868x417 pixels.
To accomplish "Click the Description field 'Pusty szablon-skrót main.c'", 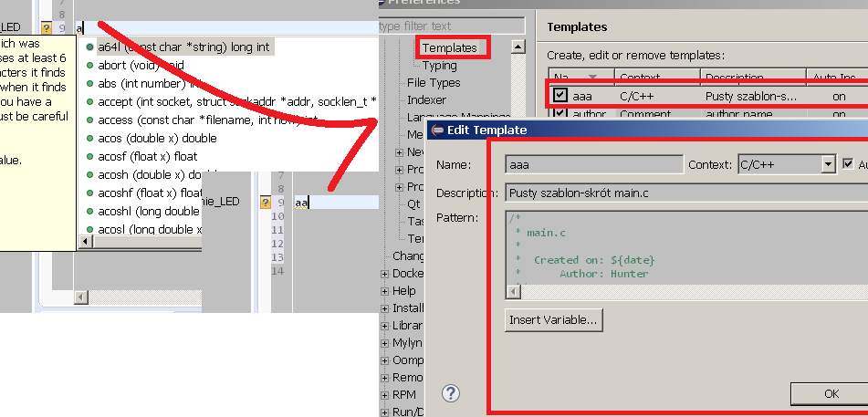I will pos(686,193).
